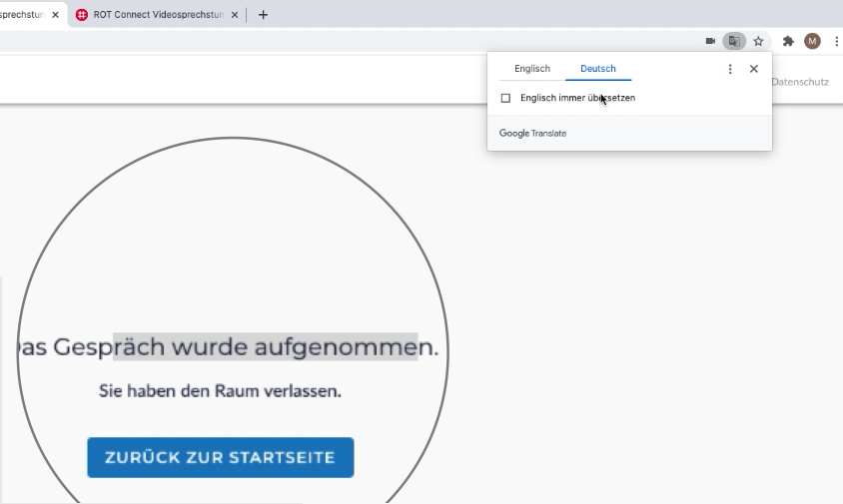Select the Englisch tab in translate popup

(532, 69)
